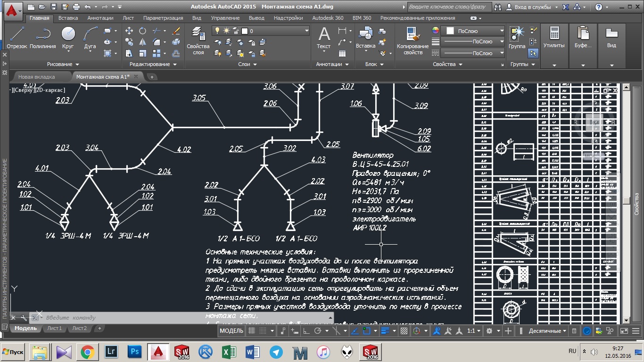Toggle object snap in status bar
644x362 pixels.
[366, 331]
